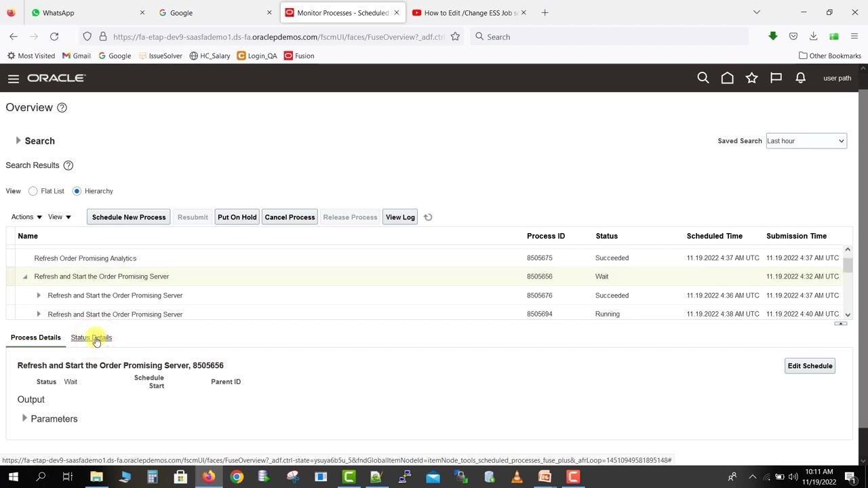This screenshot has height=488, width=868.
Task: Open the Saved Search dropdown
Action: click(806, 141)
